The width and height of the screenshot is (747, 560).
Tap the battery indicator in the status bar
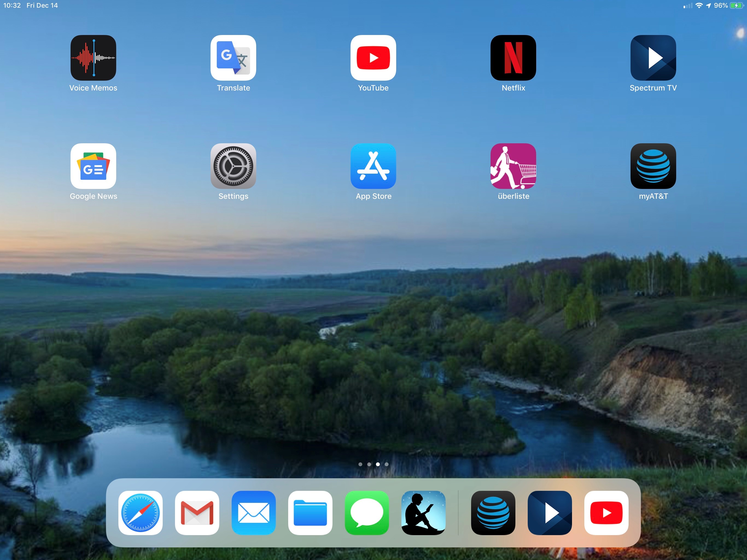(x=737, y=5)
